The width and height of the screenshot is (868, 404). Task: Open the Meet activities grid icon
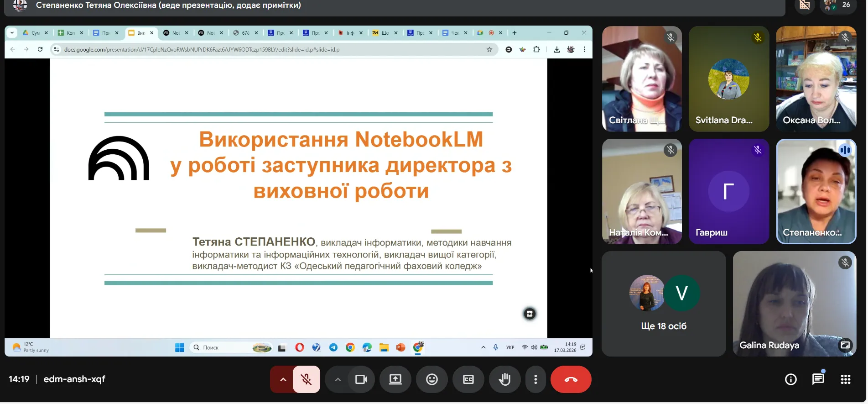pos(845,379)
